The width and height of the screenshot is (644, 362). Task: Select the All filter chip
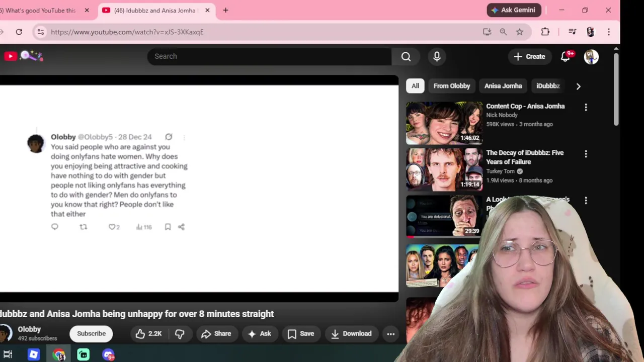pyautogui.click(x=415, y=86)
